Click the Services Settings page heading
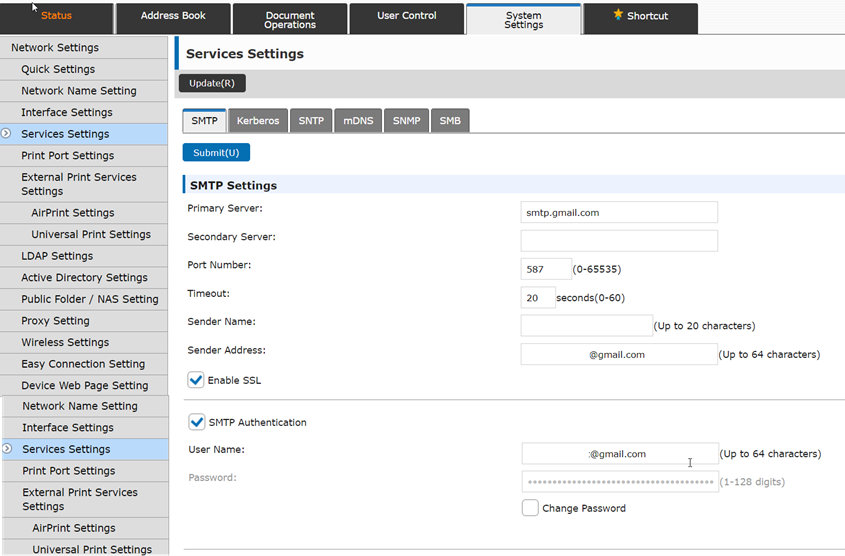The height and width of the screenshot is (556, 845). coord(245,54)
